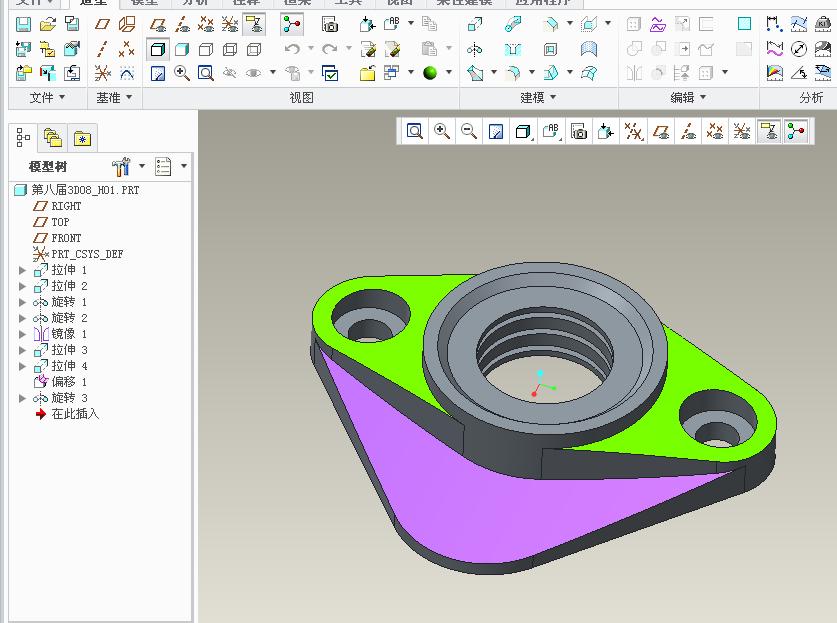The height and width of the screenshot is (623, 837).
Task: Select the green Appearance Gallery sphere
Action: click(430, 73)
